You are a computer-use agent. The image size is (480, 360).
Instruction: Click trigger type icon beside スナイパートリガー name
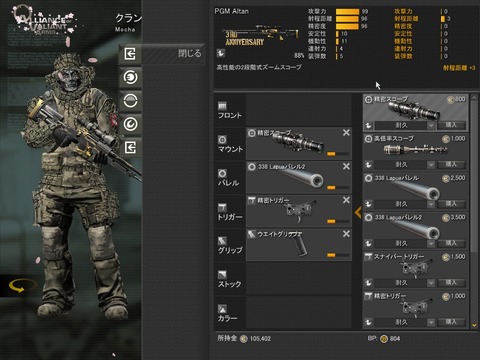click(x=368, y=257)
